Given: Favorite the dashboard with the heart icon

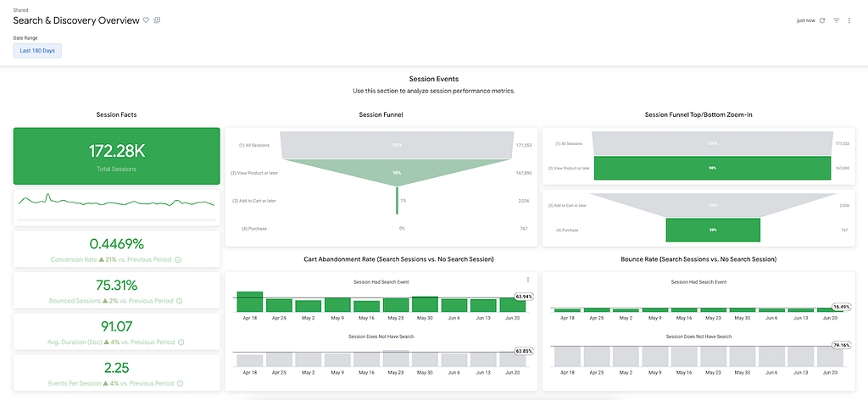Looking at the screenshot, I should point(146,20).
